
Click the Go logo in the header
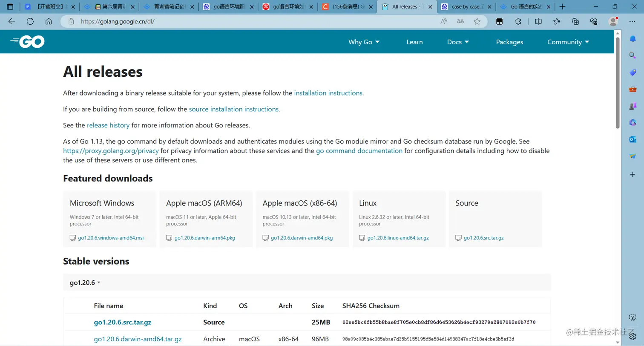27,41
